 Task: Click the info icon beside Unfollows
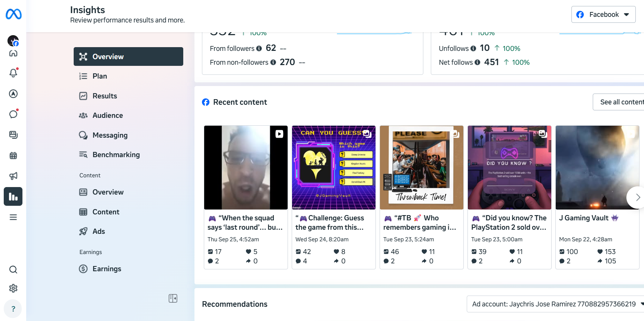(x=473, y=49)
